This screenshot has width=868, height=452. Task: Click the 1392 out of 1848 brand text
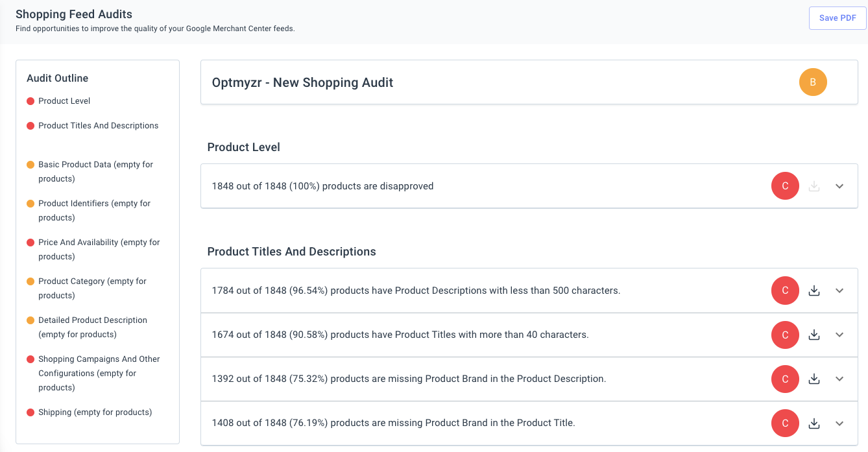409,379
